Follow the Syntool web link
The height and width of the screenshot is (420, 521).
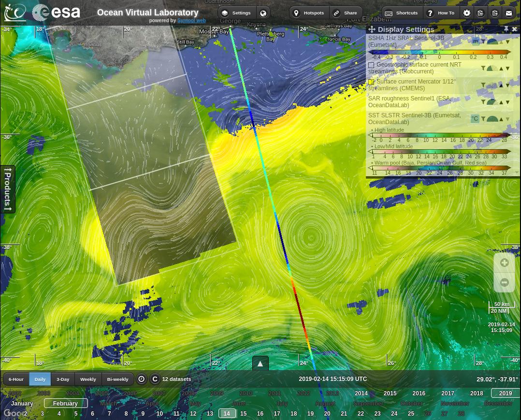point(191,21)
